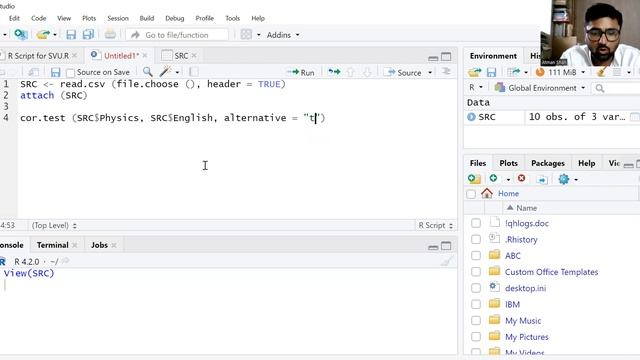Switch to the Plots tab

click(x=508, y=163)
